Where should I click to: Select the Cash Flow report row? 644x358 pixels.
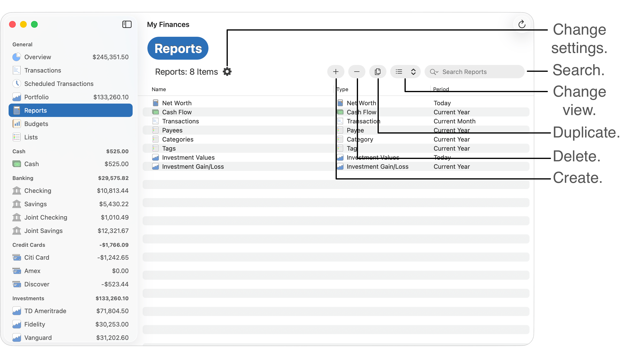(x=177, y=112)
